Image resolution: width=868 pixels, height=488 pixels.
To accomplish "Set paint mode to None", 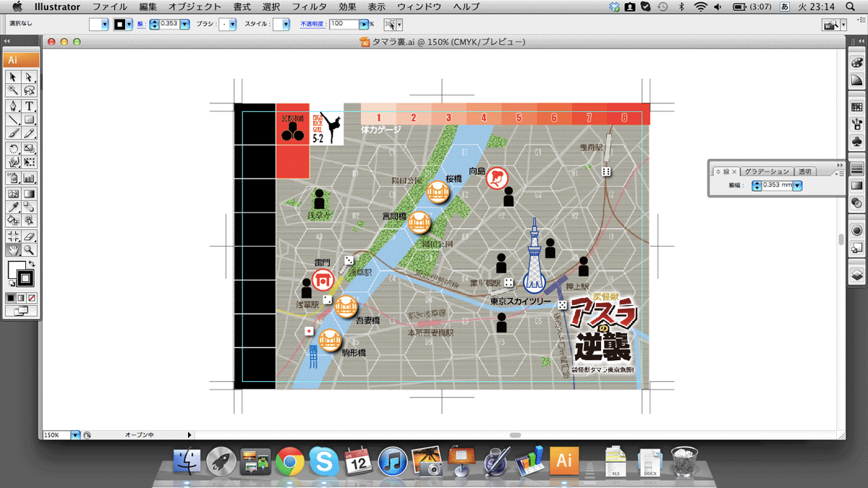I will 31,297.
